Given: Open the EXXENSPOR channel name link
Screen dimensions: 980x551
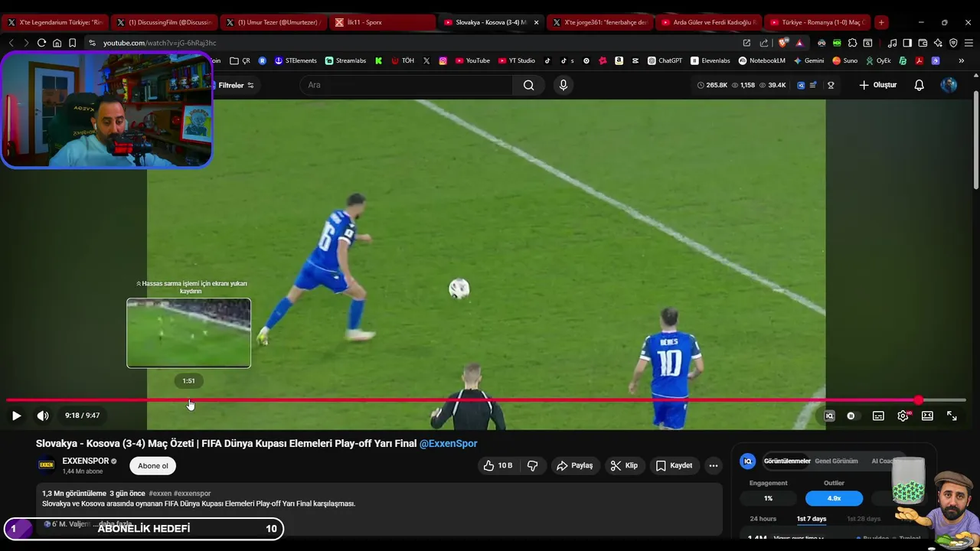Looking at the screenshot, I should pos(86,461).
